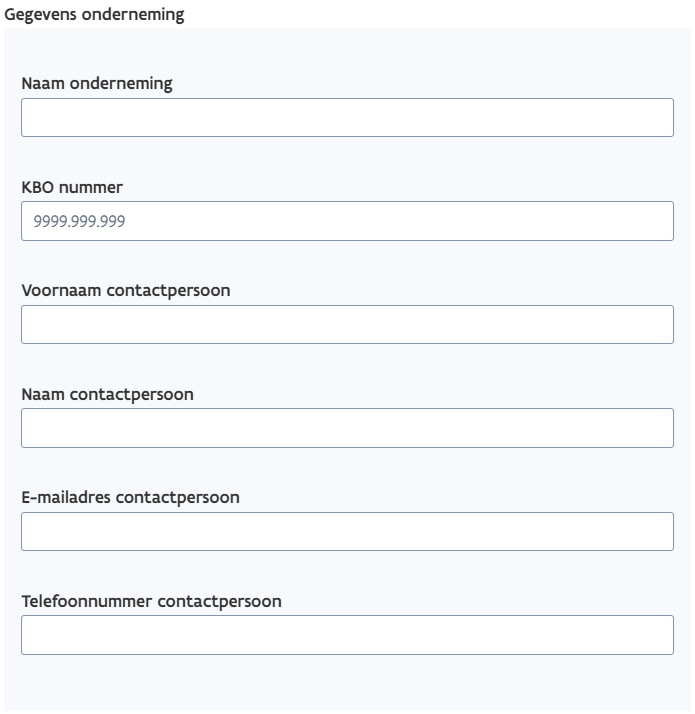
Task: Focus the contact email address box
Action: [x=347, y=531]
